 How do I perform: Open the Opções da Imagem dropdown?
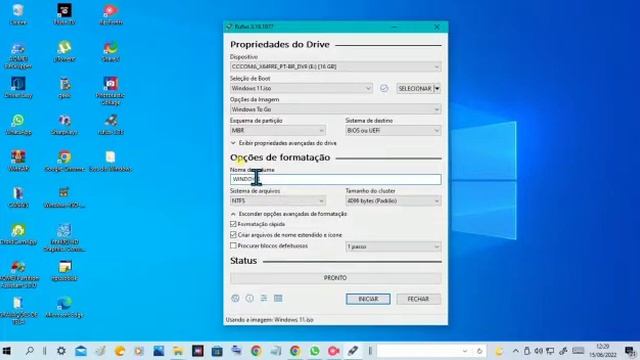pyautogui.click(x=336, y=109)
